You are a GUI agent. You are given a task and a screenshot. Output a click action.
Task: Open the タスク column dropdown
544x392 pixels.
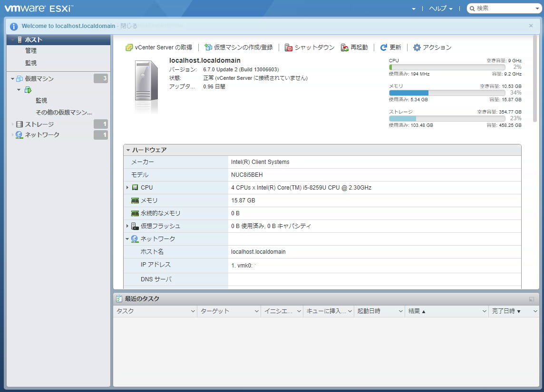click(x=193, y=311)
